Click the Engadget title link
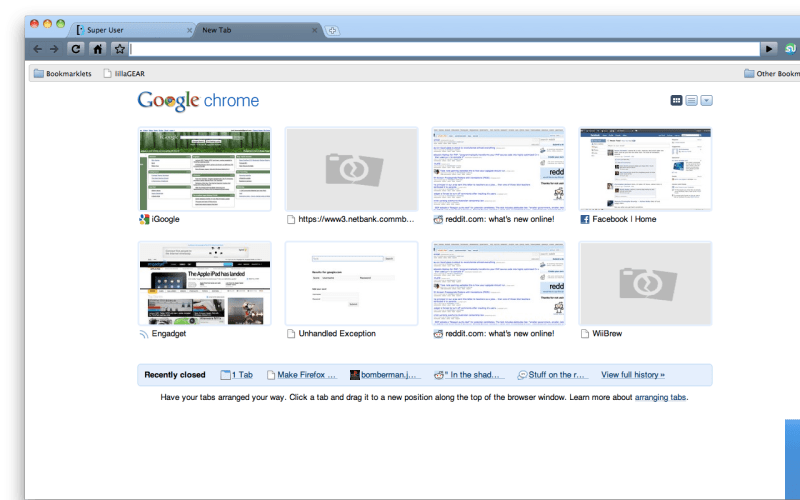 click(169, 333)
